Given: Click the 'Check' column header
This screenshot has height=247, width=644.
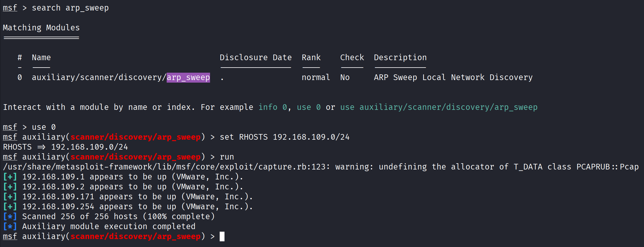Looking at the screenshot, I should pyautogui.click(x=352, y=57).
